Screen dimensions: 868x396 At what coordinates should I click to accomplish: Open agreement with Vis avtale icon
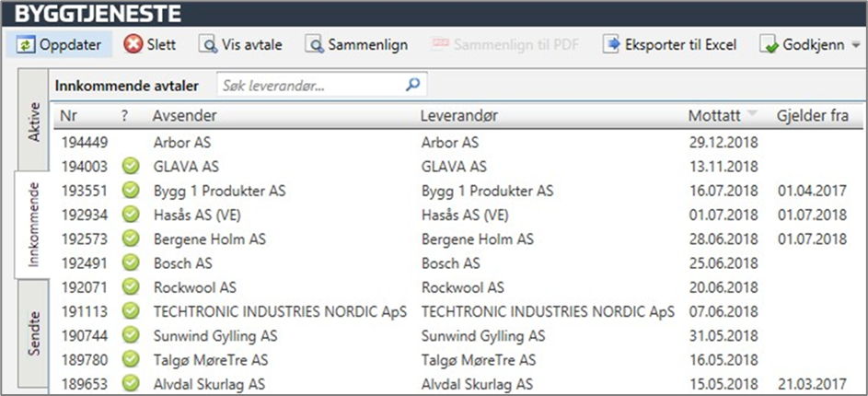[x=208, y=44]
